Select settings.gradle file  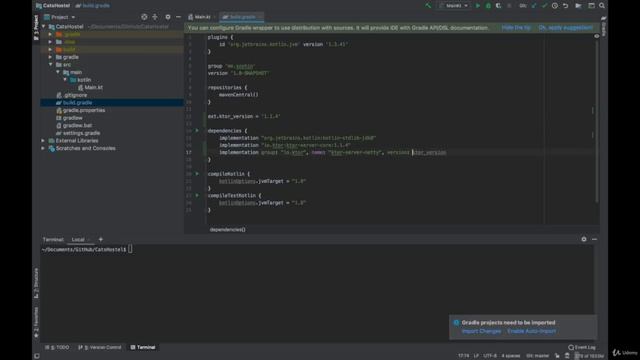click(78, 133)
